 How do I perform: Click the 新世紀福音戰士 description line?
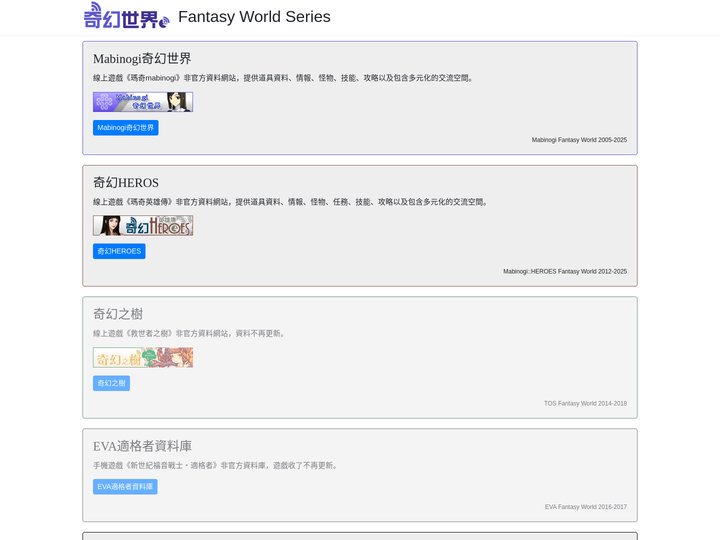pos(216,466)
